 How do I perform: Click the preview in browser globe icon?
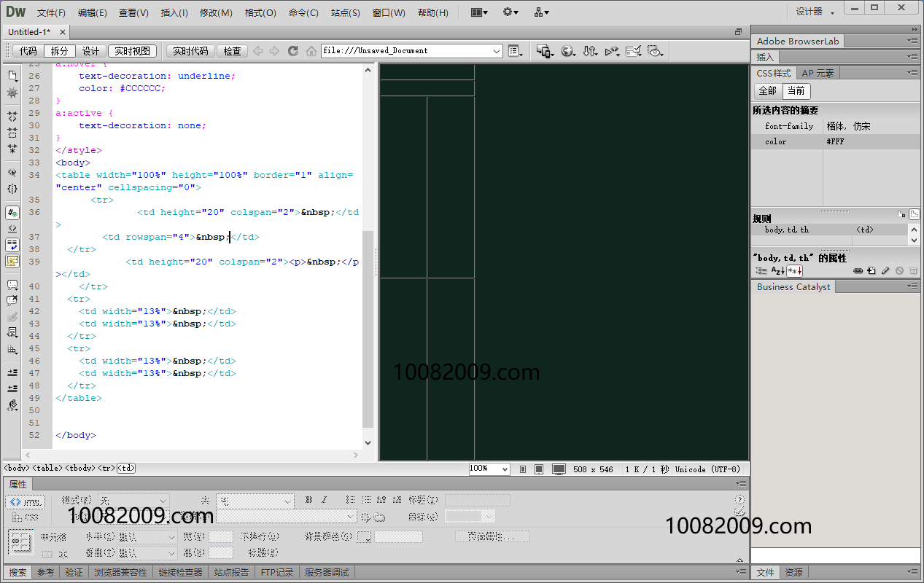coord(567,51)
